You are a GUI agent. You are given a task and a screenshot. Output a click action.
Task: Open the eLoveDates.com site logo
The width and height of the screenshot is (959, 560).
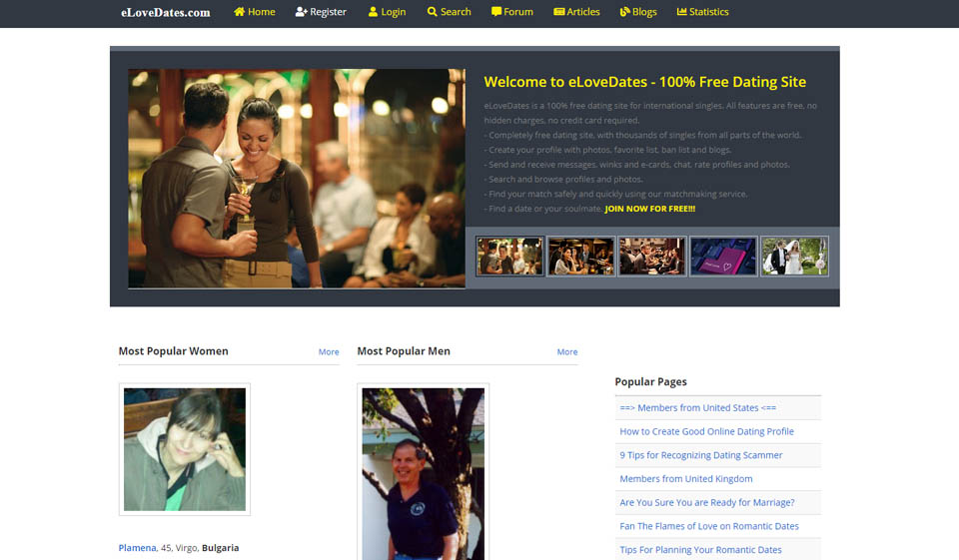pos(166,13)
